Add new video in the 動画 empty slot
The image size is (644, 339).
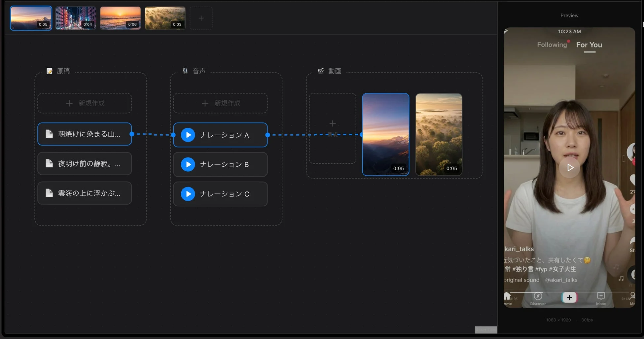[x=332, y=128]
